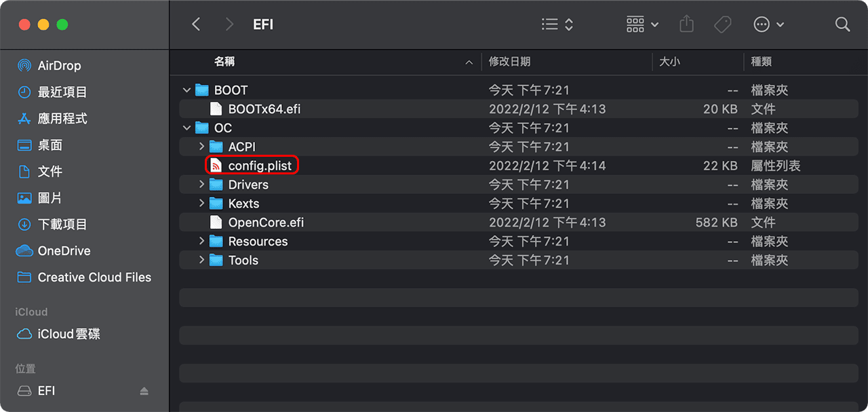
Task: Open the view options dropdown
Action: click(x=642, y=24)
